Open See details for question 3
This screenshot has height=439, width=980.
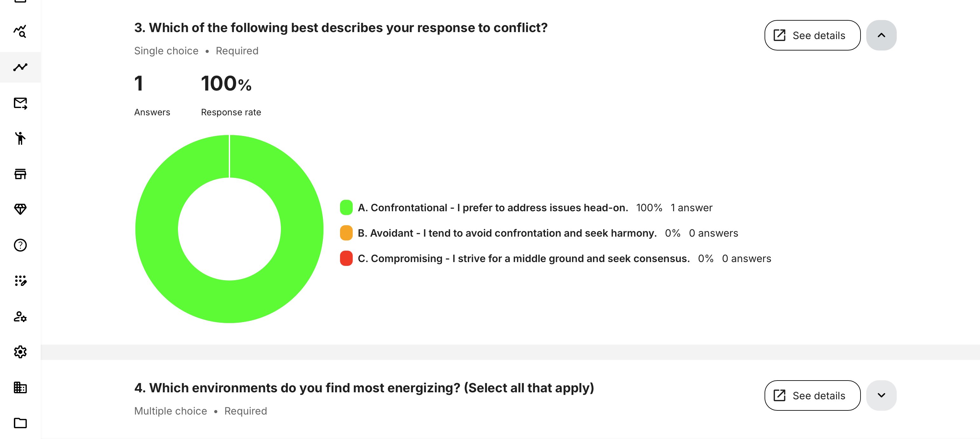pyautogui.click(x=812, y=35)
